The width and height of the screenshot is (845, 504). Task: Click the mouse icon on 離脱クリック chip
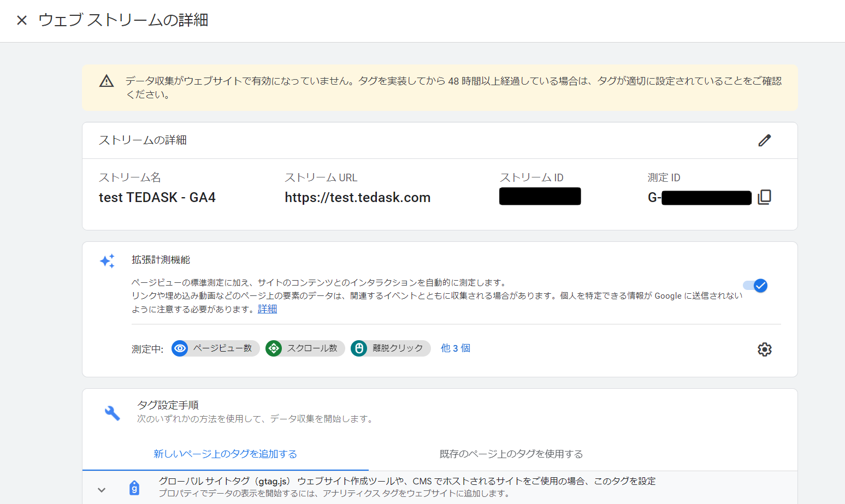pos(359,348)
